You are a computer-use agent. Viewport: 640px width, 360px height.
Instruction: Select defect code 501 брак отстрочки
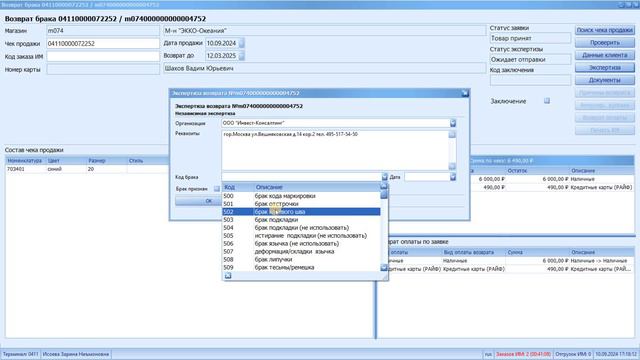(x=301, y=204)
